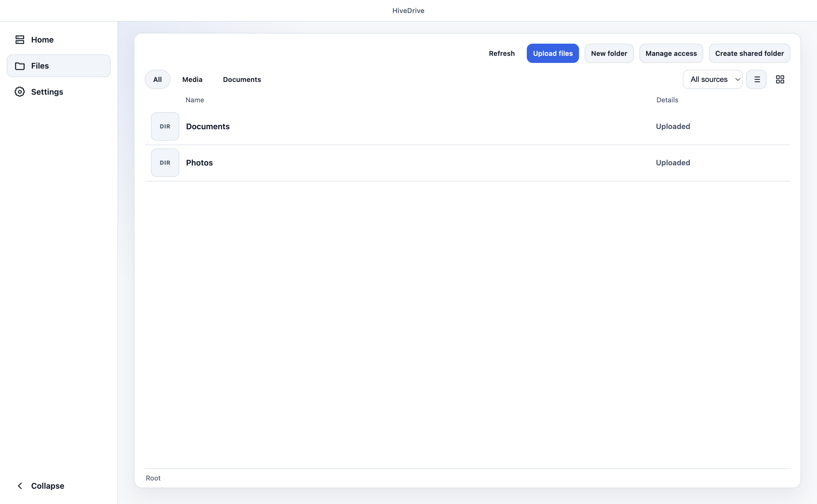The width and height of the screenshot is (817, 504).
Task: Click the Root breadcrumb at bottom
Action: [153, 478]
